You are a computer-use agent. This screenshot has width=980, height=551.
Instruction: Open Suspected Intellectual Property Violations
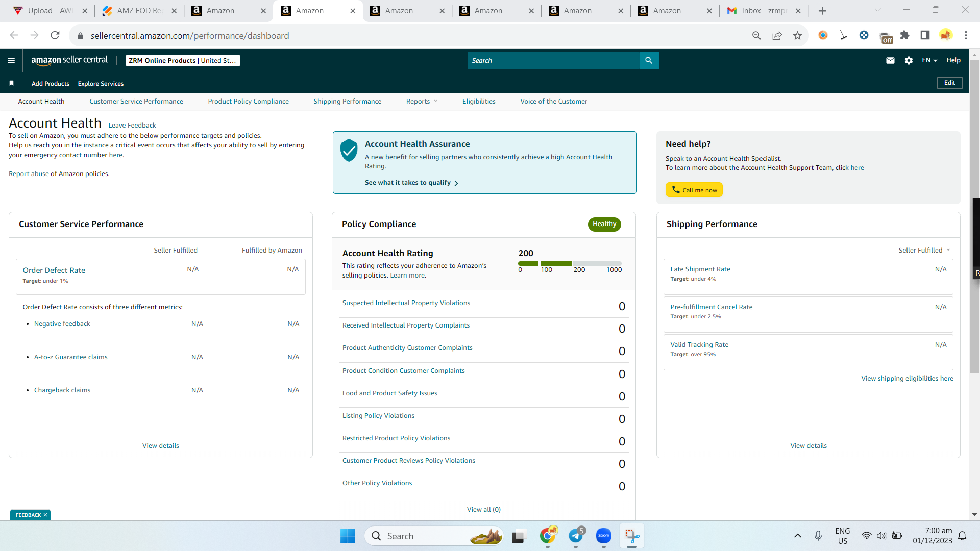pyautogui.click(x=406, y=303)
